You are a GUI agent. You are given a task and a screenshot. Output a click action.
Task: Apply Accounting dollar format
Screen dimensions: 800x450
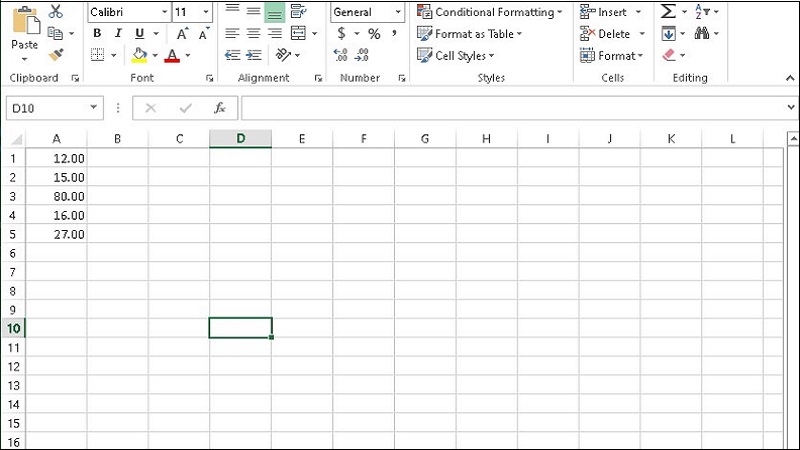click(341, 34)
